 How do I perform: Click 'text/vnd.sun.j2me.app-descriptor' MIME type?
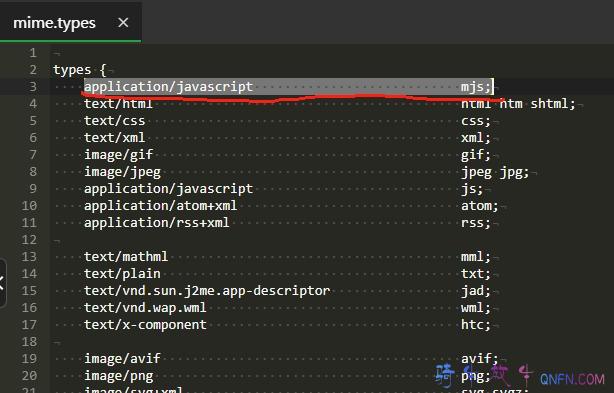tap(207, 291)
